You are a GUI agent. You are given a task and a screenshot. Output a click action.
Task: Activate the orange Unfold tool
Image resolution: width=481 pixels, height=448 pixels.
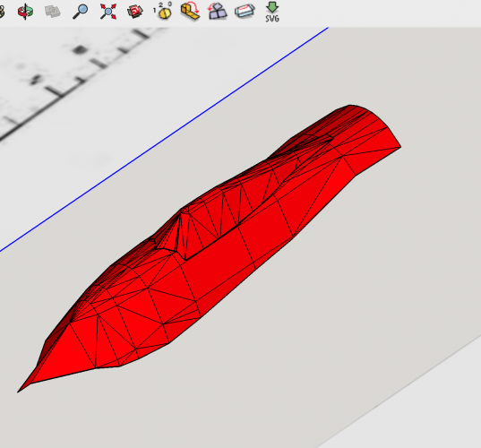(190, 11)
